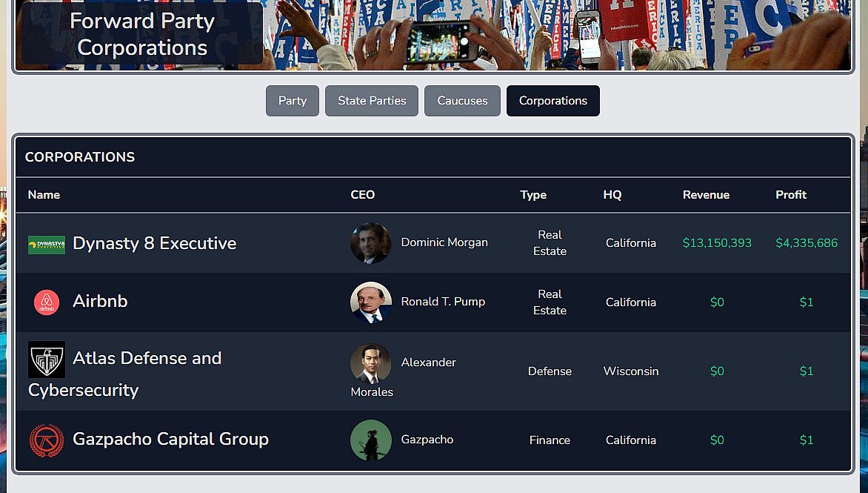
Task: Click Alexander Morales's profile picture
Action: (371, 363)
